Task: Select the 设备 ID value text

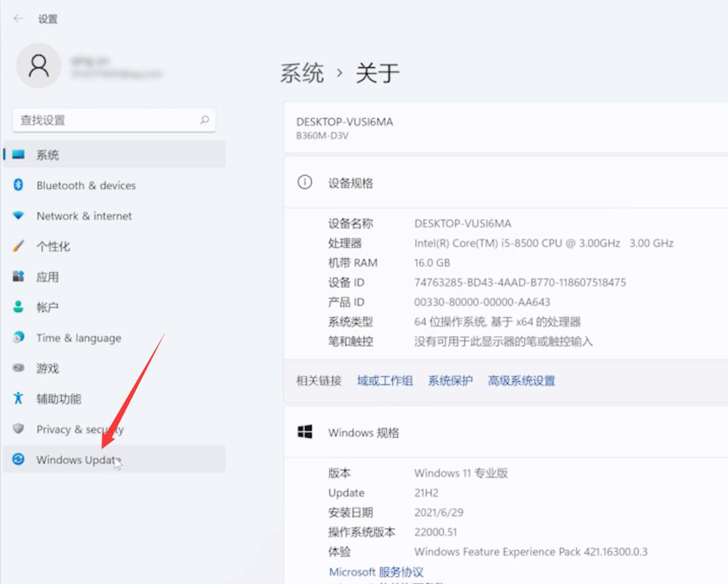Action: [x=520, y=282]
